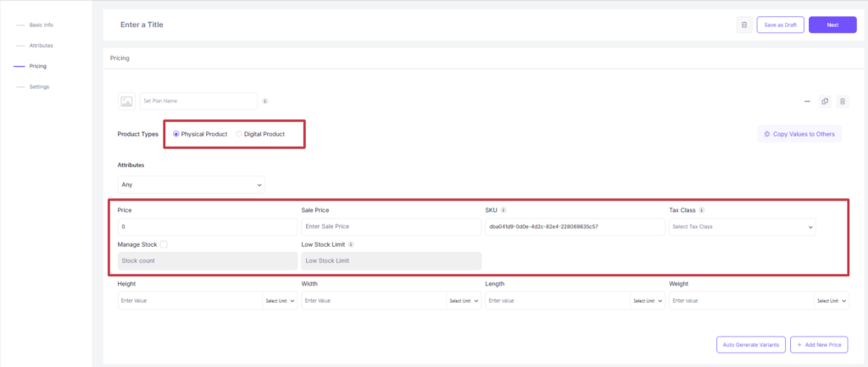Click the Length Enter value field
The height and width of the screenshot is (367, 868).
558,301
